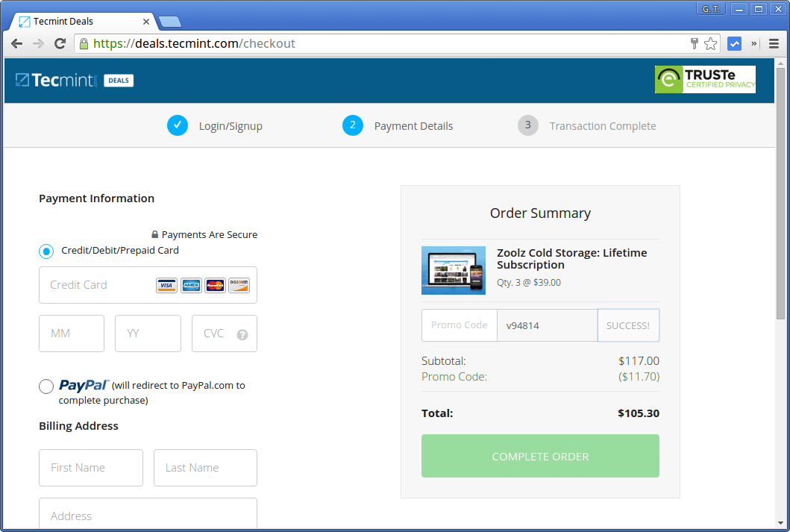The image size is (790, 532).
Task: Expand the hidden extensions chevron
Action: pos(754,43)
